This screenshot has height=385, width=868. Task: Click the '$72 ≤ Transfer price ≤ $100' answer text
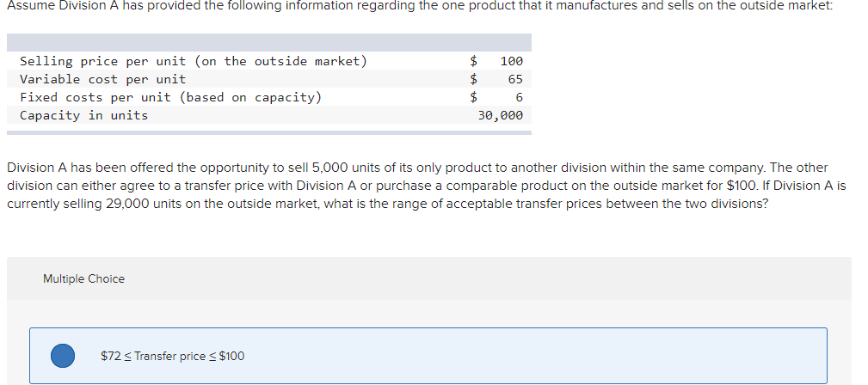[x=172, y=357]
